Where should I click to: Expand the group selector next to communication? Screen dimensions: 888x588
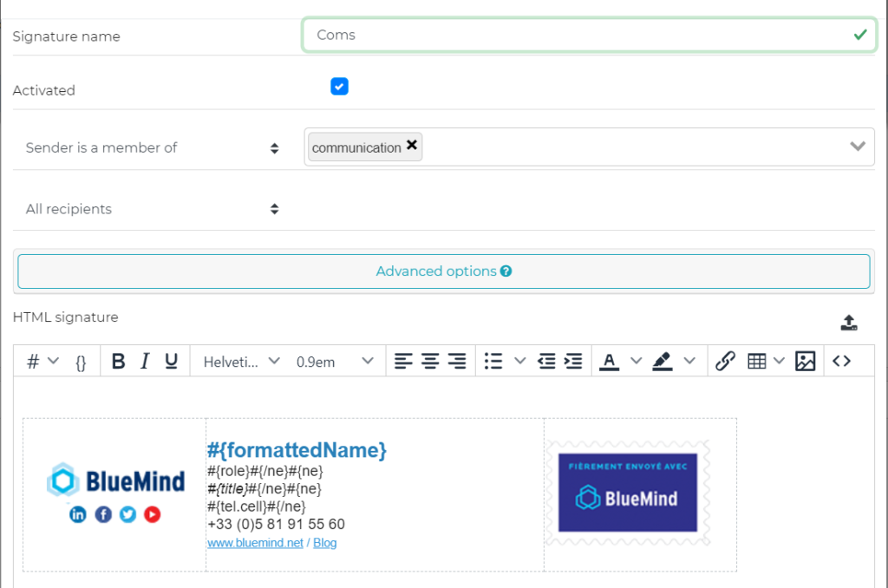(x=858, y=147)
